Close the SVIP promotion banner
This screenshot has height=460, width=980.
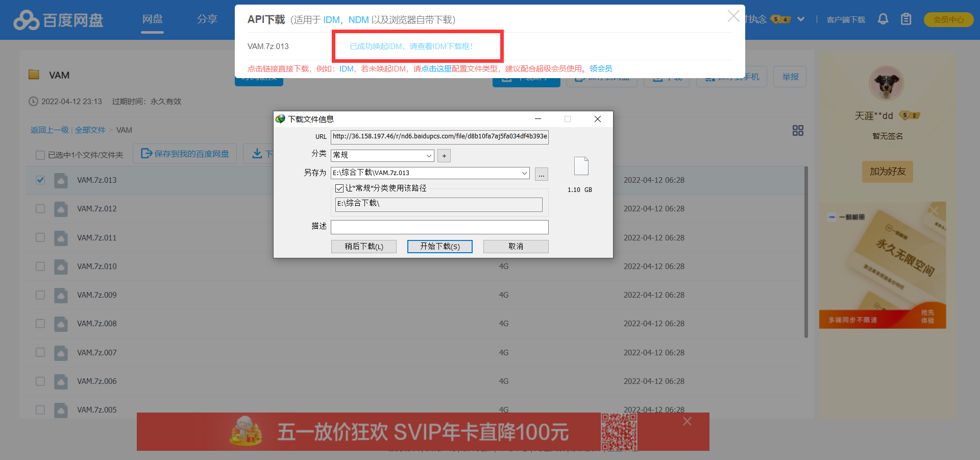(688, 421)
